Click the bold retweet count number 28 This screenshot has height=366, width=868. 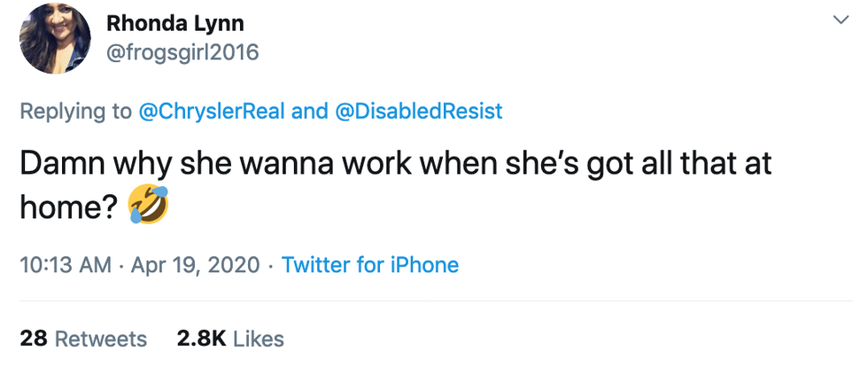(x=32, y=339)
